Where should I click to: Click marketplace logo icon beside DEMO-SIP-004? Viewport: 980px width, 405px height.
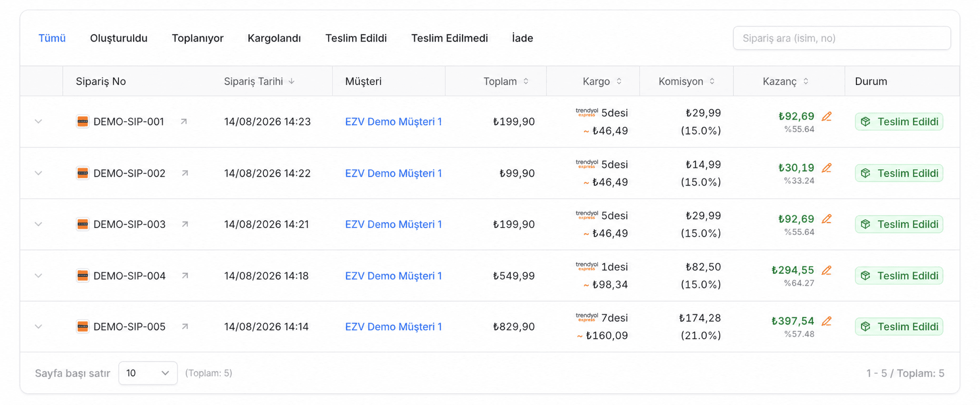[82, 275]
